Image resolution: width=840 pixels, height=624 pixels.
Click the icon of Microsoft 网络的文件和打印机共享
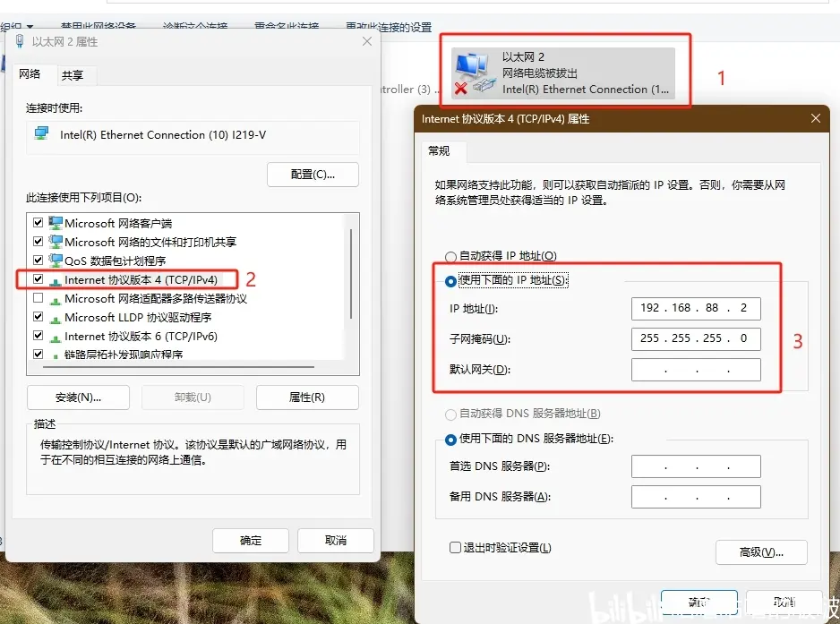pos(56,242)
